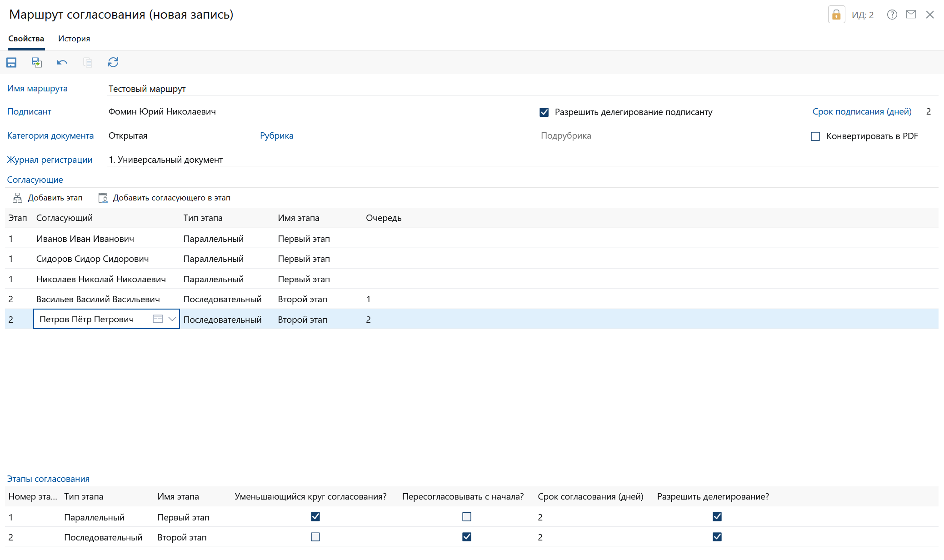
Task: Click the Save and close icon
Action: (37, 62)
